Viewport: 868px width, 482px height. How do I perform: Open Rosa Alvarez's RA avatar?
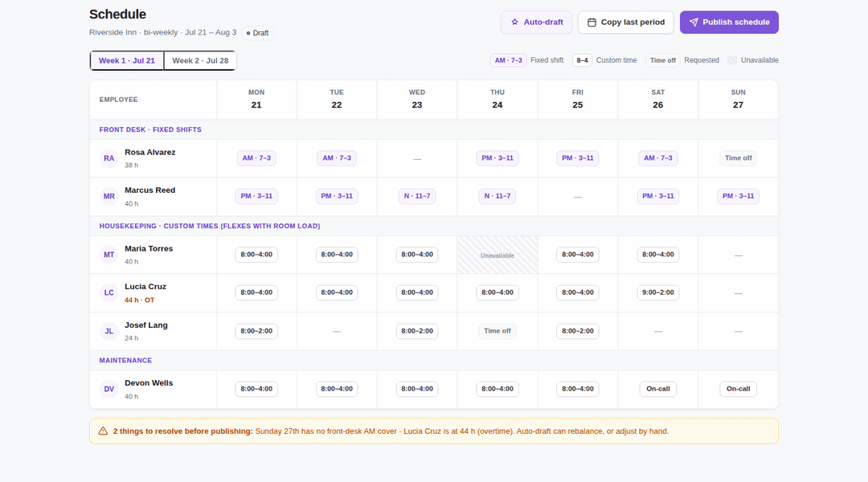pyautogui.click(x=109, y=158)
